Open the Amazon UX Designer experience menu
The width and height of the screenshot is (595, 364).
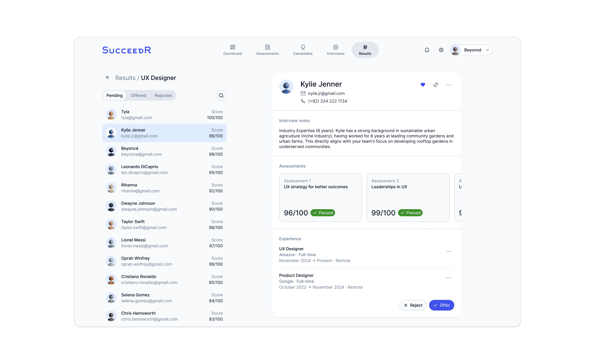[449, 251]
